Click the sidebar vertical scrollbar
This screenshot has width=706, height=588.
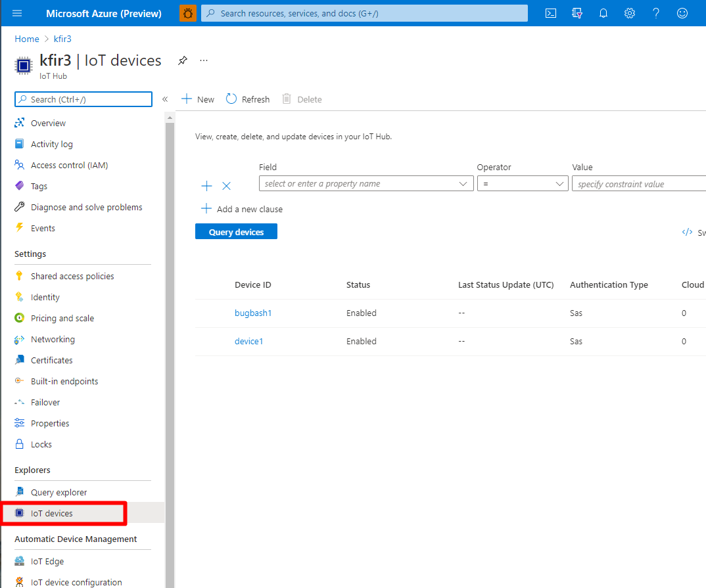pyautogui.click(x=170, y=355)
